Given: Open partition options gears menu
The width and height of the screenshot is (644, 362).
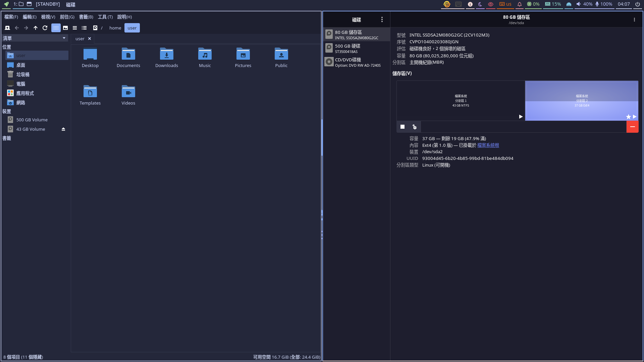Looking at the screenshot, I should coord(415,127).
